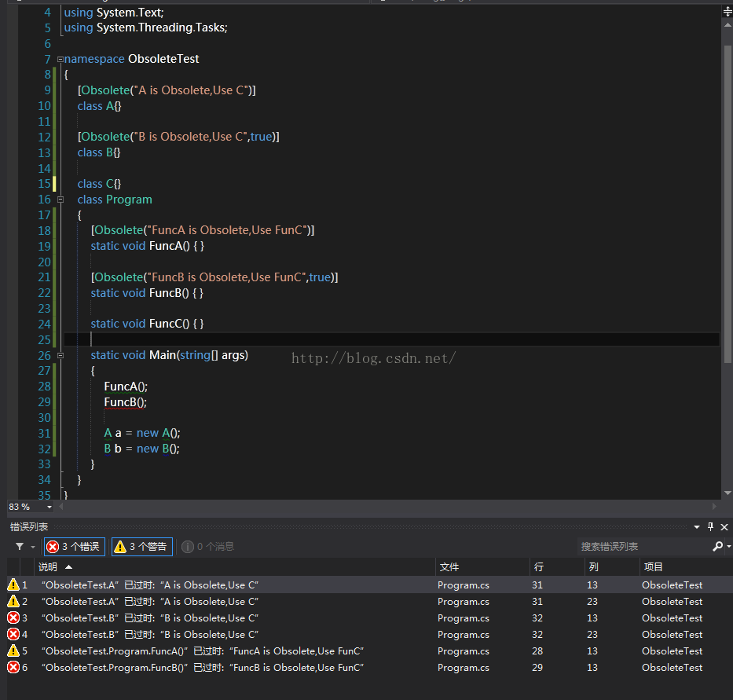The width and height of the screenshot is (733, 700).
Task: Click the editor vertical scrollbar thumb
Action: (728, 203)
